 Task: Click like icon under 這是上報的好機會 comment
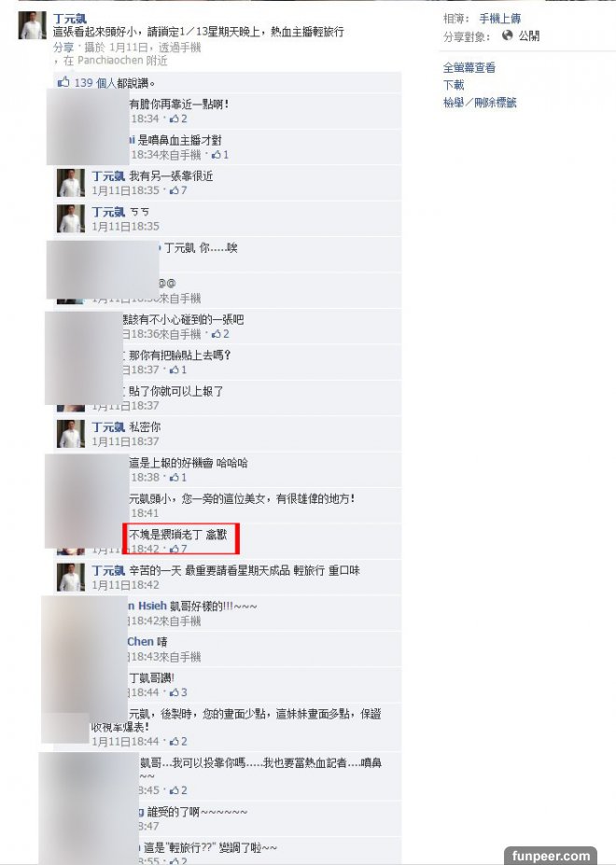(x=175, y=477)
